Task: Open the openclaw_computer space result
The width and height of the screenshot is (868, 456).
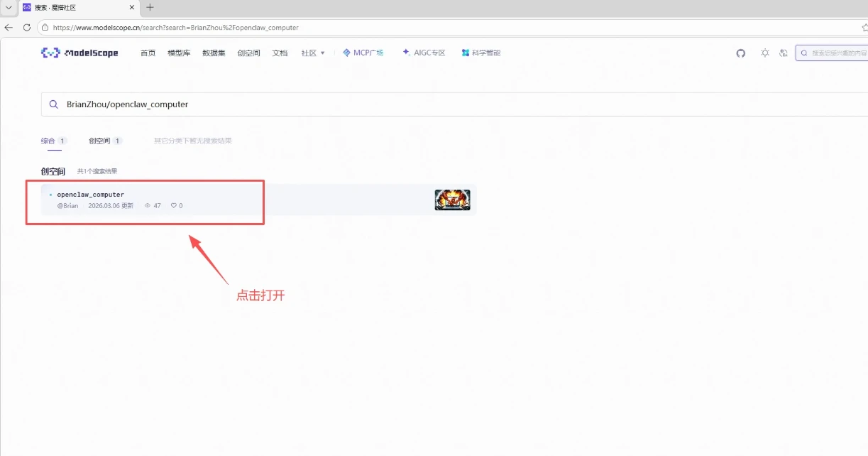Action: 91,194
